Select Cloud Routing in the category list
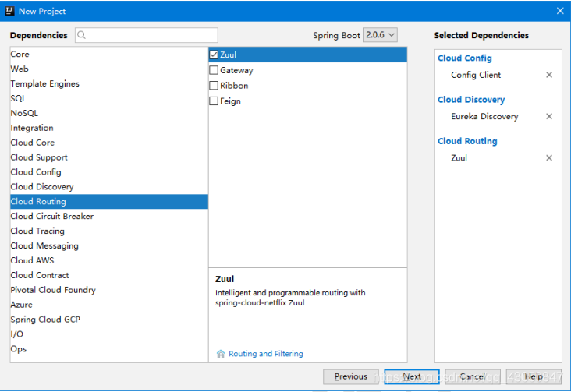The image size is (571, 392). pos(109,202)
